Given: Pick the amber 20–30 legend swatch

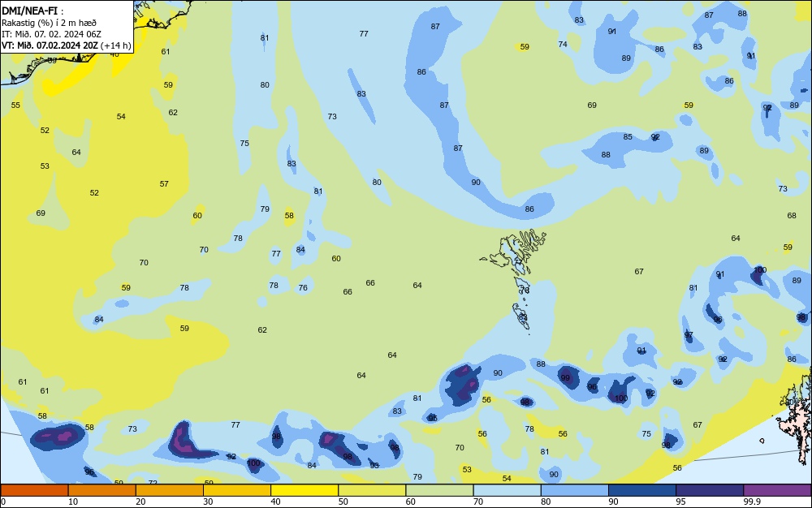Looking at the screenshot, I should (170, 490).
